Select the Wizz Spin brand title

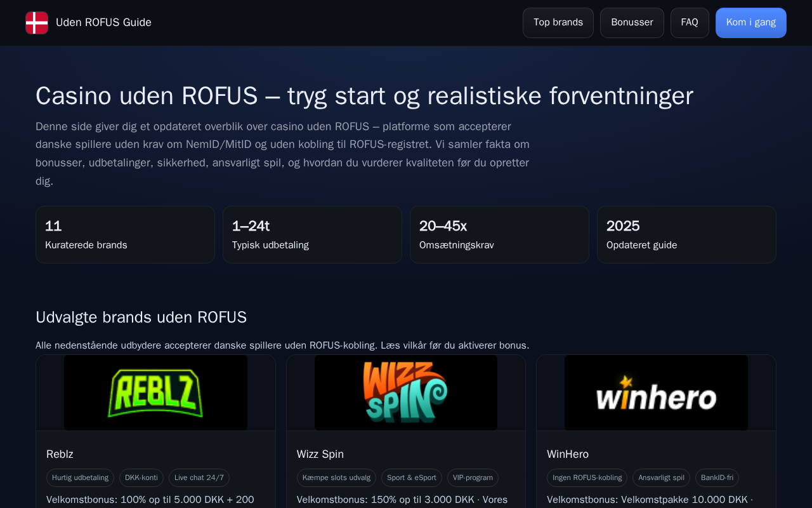coord(320,454)
